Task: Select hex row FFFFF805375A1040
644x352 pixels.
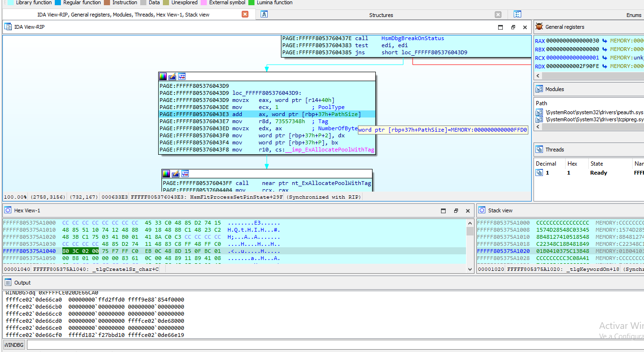Action: click(234, 251)
